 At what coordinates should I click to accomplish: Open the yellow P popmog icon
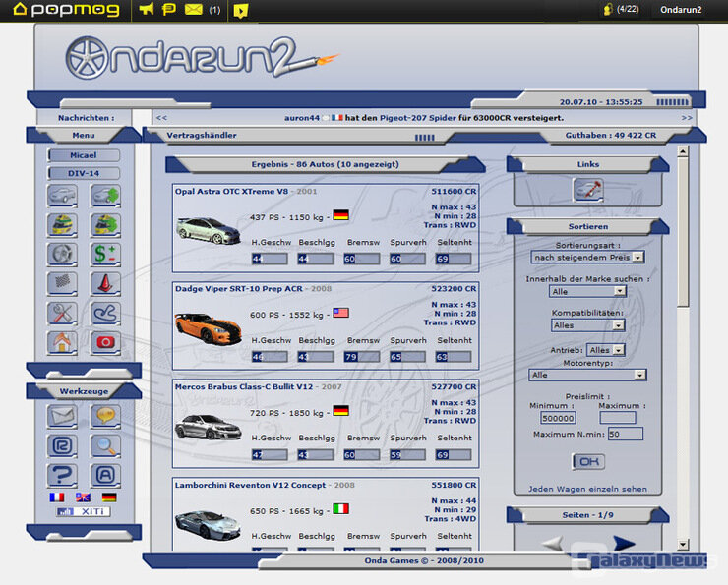tap(169, 9)
